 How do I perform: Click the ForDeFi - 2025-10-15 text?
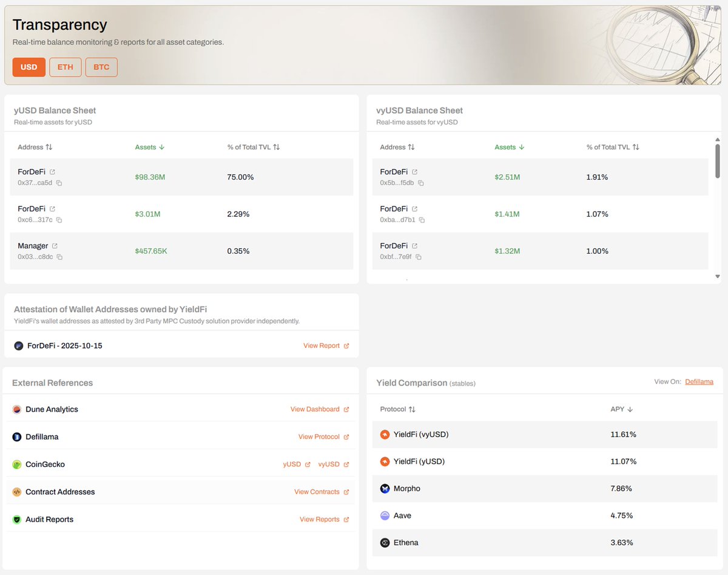(65, 345)
